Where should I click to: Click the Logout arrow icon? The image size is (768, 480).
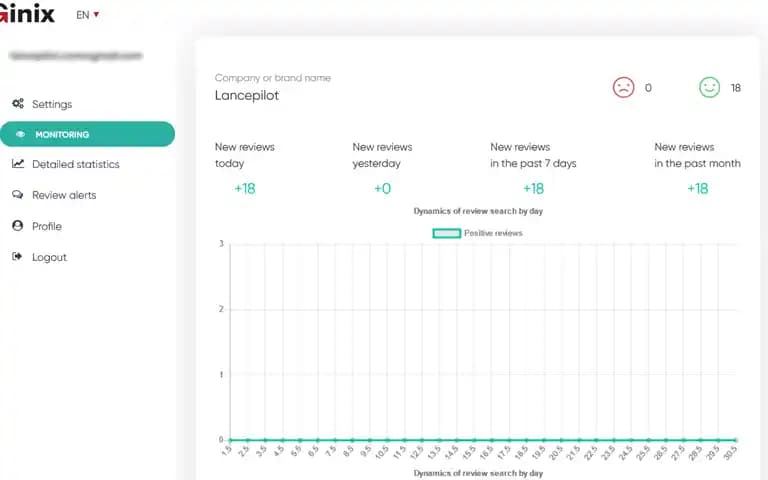tap(17, 257)
